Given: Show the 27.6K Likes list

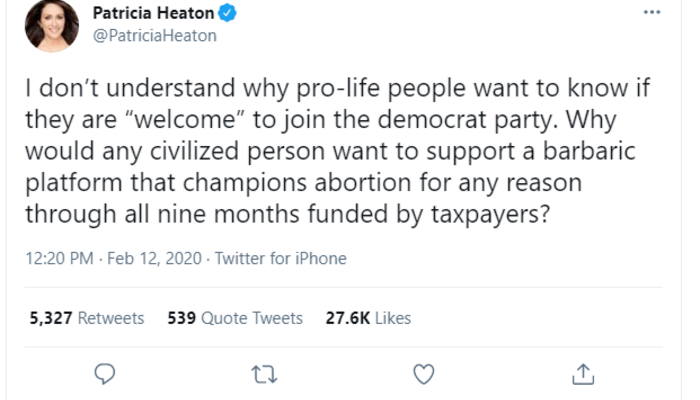Looking at the screenshot, I should pos(368,318).
